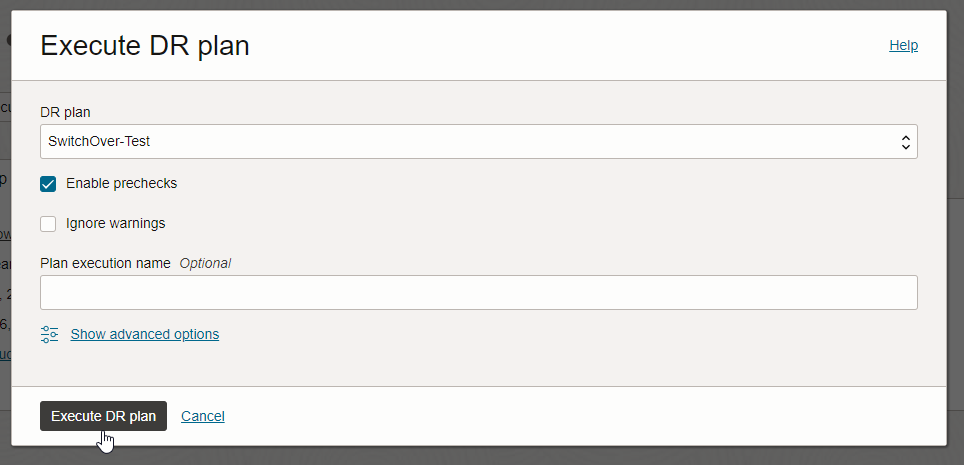The width and height of the screenshot is (964, 465).
Task: Click the DR plan field label
Action: tap(65, 112)
